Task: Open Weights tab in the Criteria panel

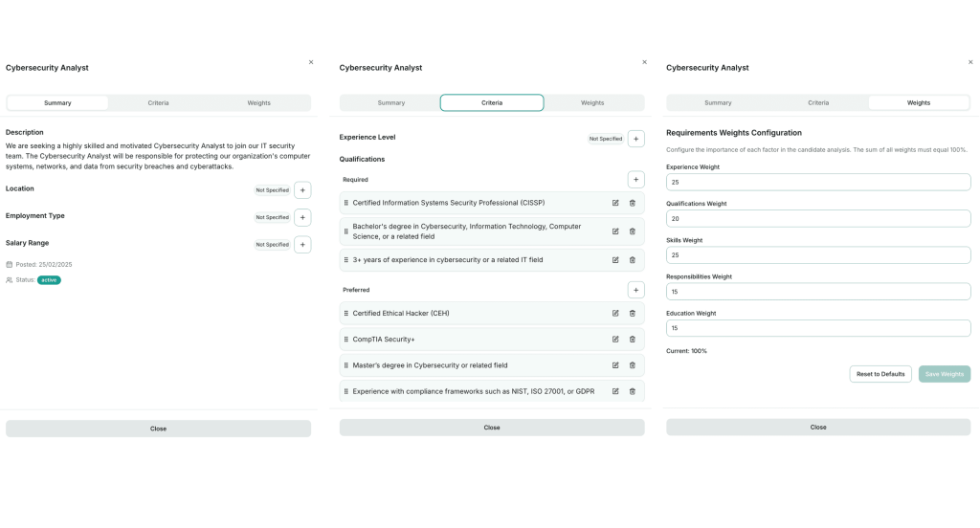Action: (592, 102)
